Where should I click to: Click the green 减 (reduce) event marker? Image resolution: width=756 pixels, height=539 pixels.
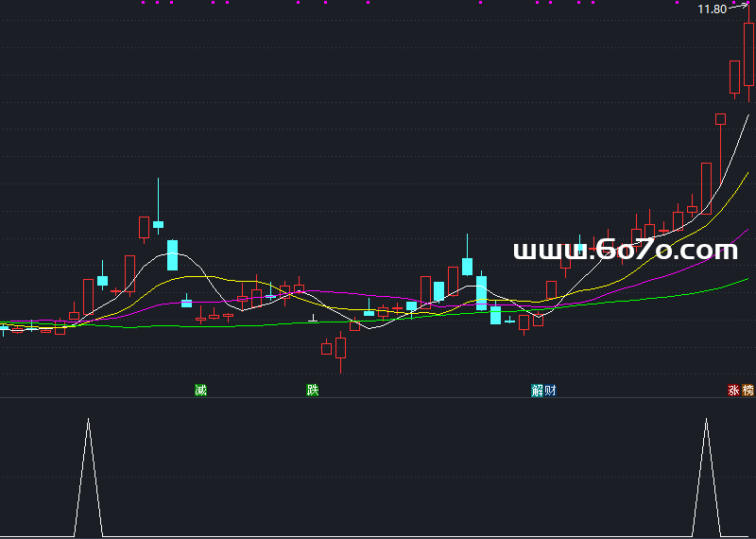200,390
